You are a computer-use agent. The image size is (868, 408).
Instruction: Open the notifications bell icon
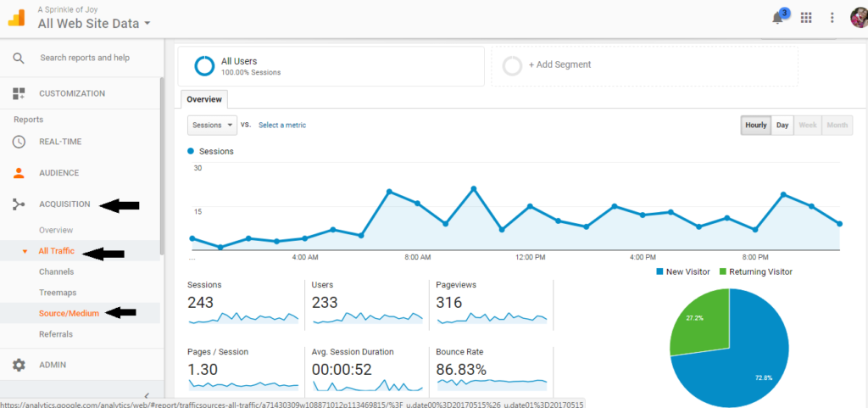pos(777,18)
